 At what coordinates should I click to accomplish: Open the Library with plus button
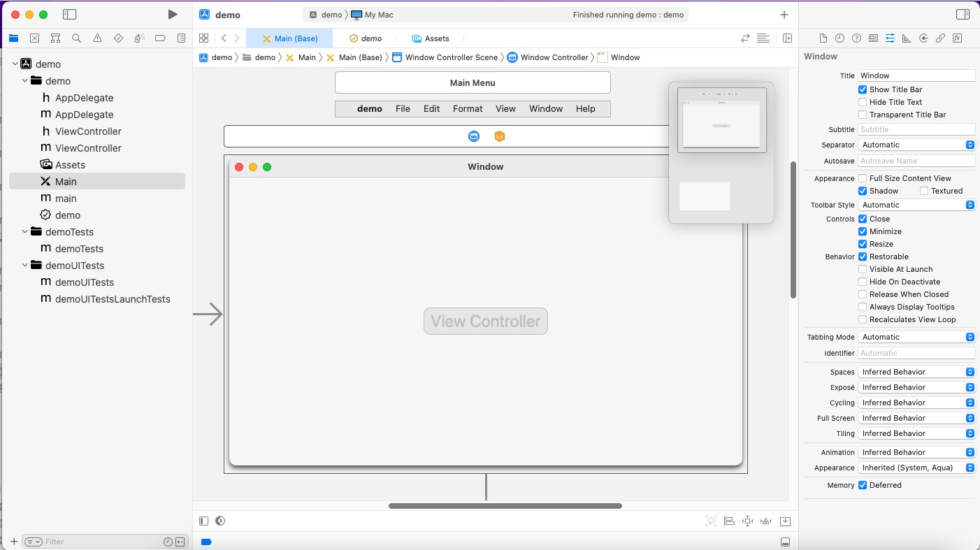[x=784, y=15]
